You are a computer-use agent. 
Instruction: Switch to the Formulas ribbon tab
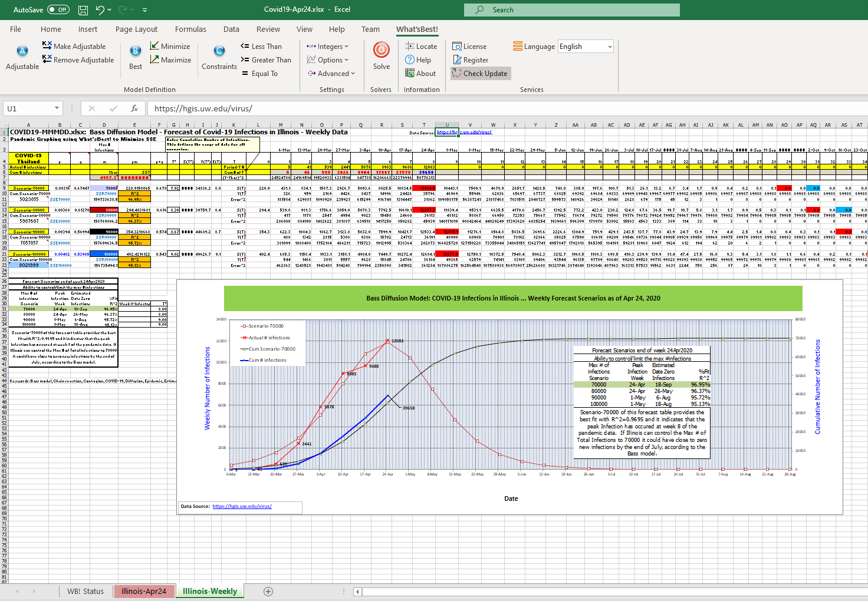(190, 29)
